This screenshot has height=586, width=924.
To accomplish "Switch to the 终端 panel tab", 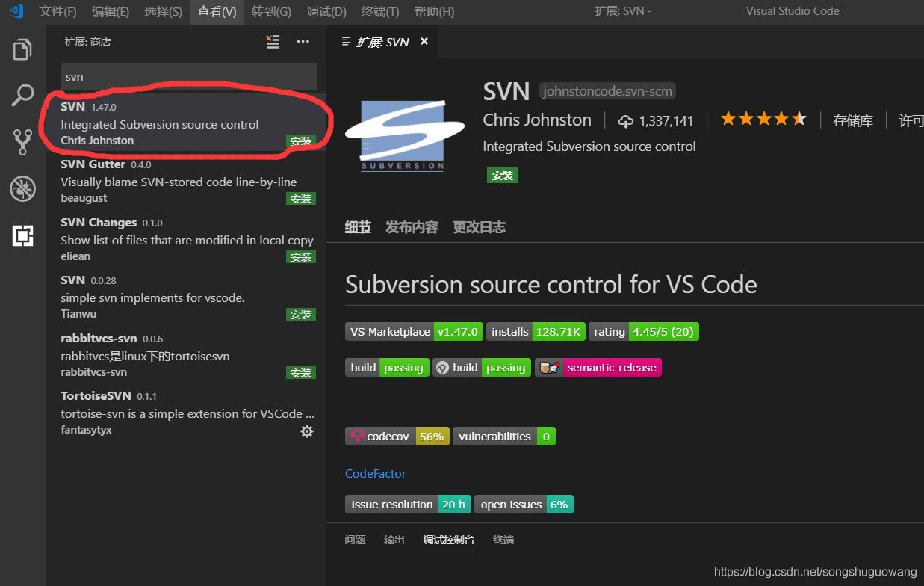I will (x=503, y=540).
